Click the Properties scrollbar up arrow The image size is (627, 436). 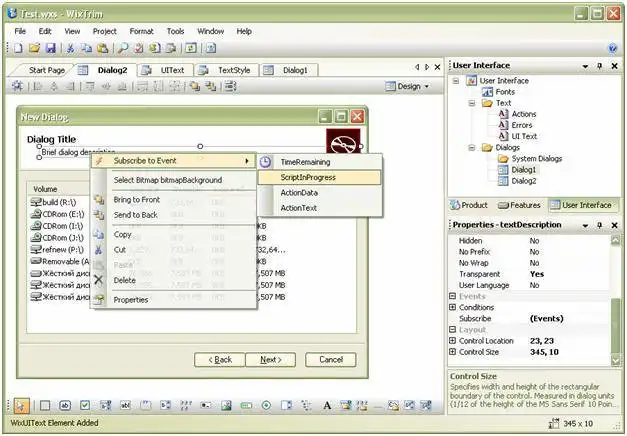(616, 240)
